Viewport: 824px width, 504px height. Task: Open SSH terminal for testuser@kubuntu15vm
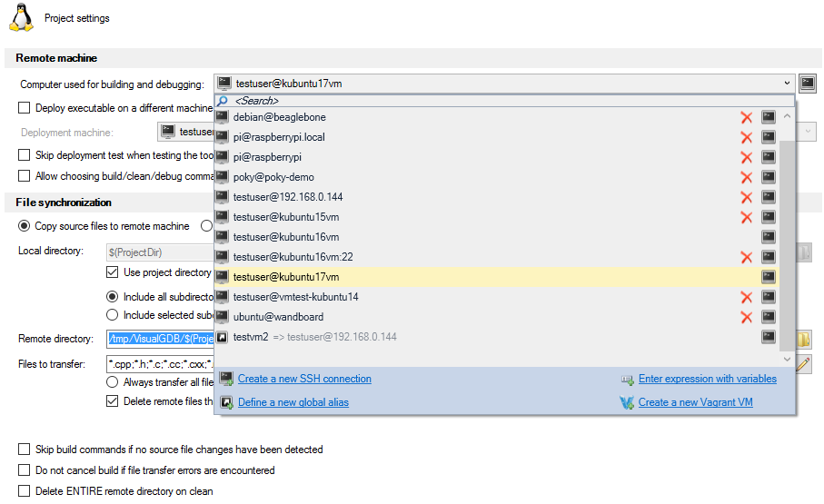click(x=769, y=216)
